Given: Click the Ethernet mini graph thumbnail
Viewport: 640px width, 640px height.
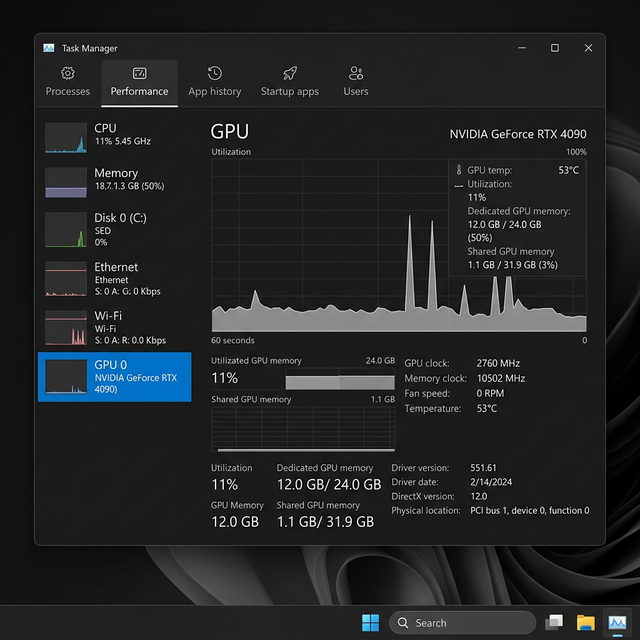Looking at the screenshot, I should click(66, 279).
